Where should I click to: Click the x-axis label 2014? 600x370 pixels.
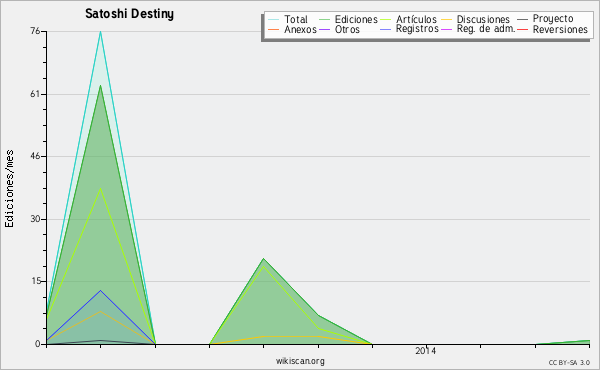(x=425, y=351)
